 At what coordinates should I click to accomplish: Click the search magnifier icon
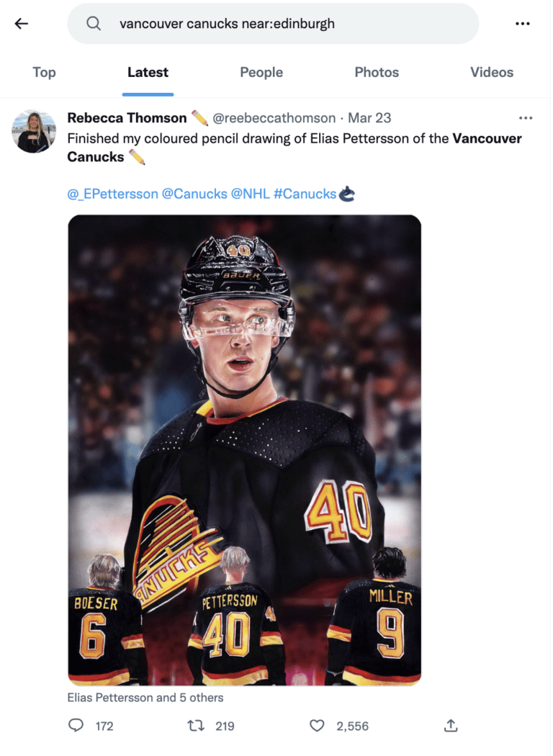(x=94, y=24)
